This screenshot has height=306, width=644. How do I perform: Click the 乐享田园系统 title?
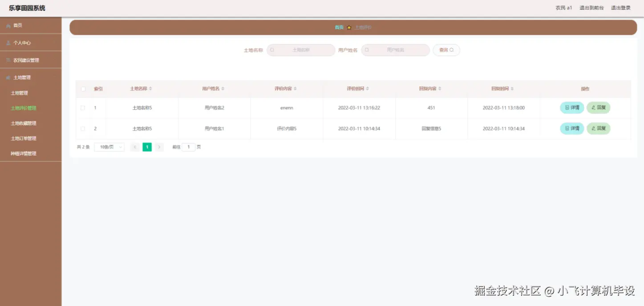click(x=27, y=8)
